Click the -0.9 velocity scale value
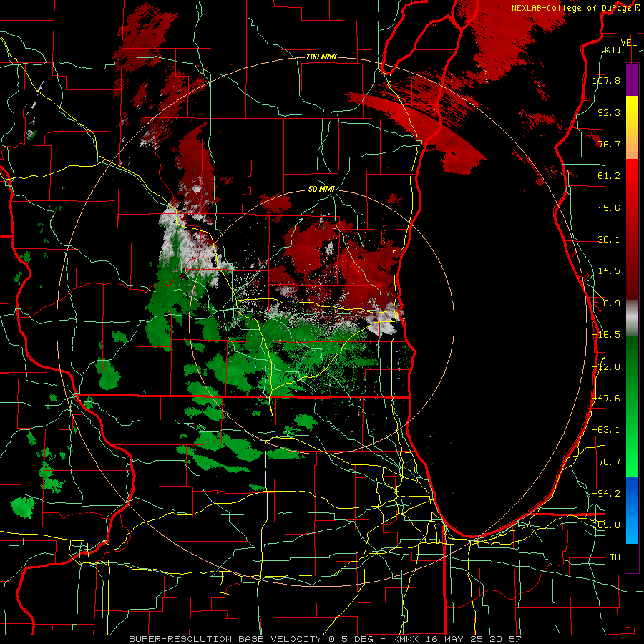 609,303
